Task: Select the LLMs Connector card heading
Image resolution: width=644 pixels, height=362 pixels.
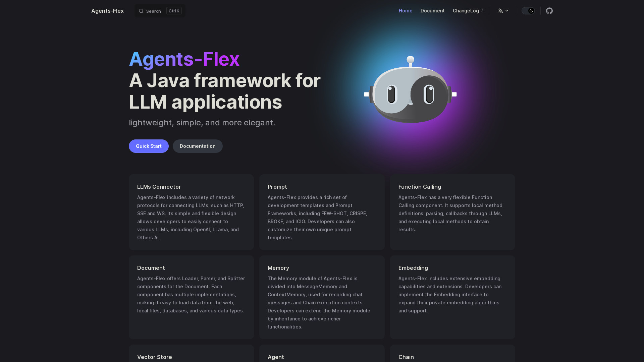Action: [x=159, y=187]
